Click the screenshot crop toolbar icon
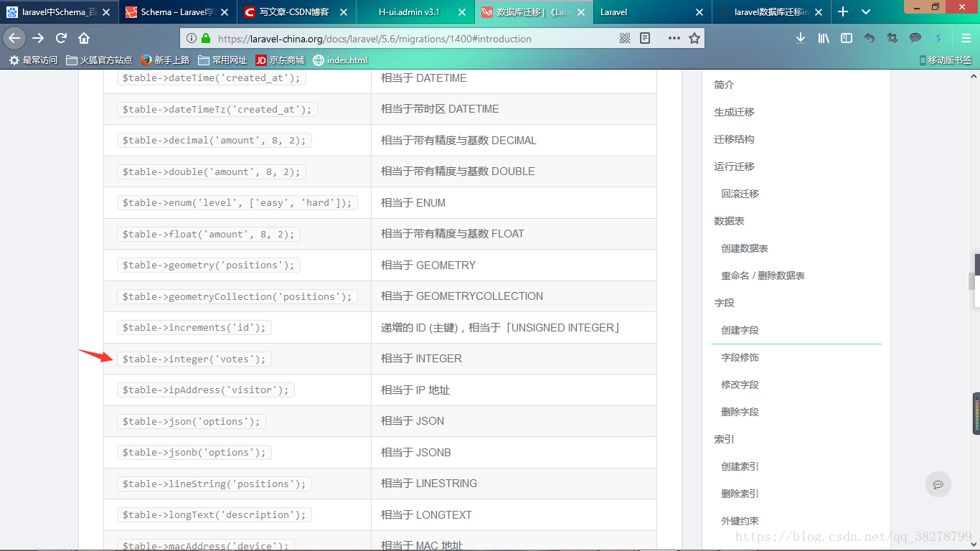The height and width of the screenshot is (551, 980). [x=892, y=38]
